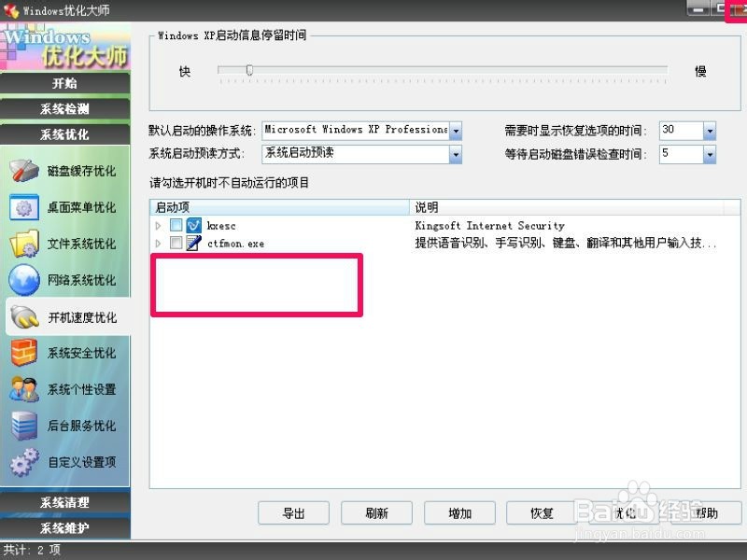Click the ctfmon.exe pen icon
This screenshot has width=747, height=560.
tap(193, 243)
